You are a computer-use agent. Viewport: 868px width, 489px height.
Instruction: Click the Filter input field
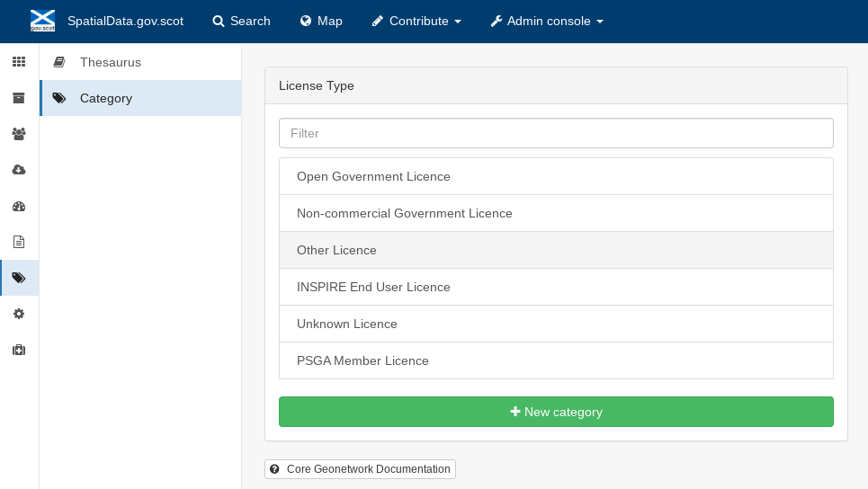coord(556,133)
